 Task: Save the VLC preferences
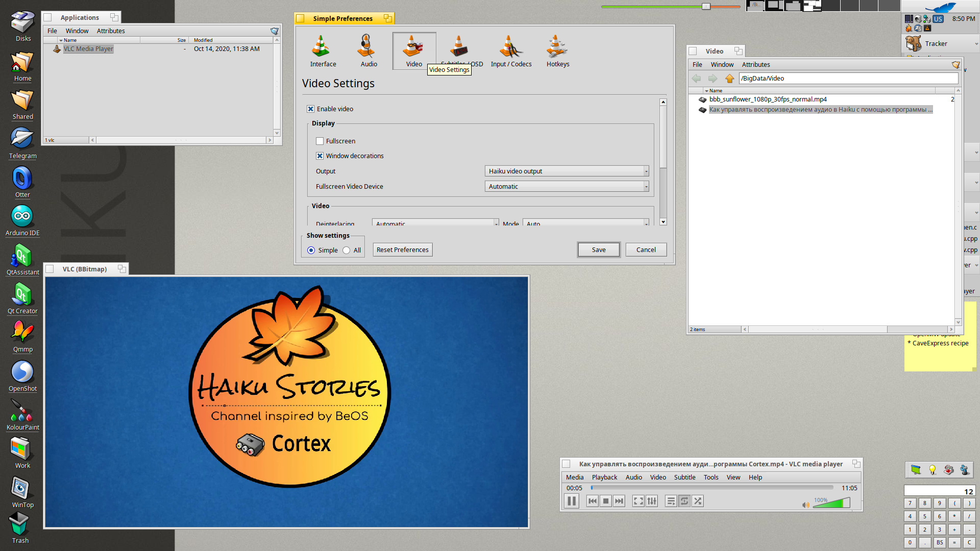tap(599, 250)
